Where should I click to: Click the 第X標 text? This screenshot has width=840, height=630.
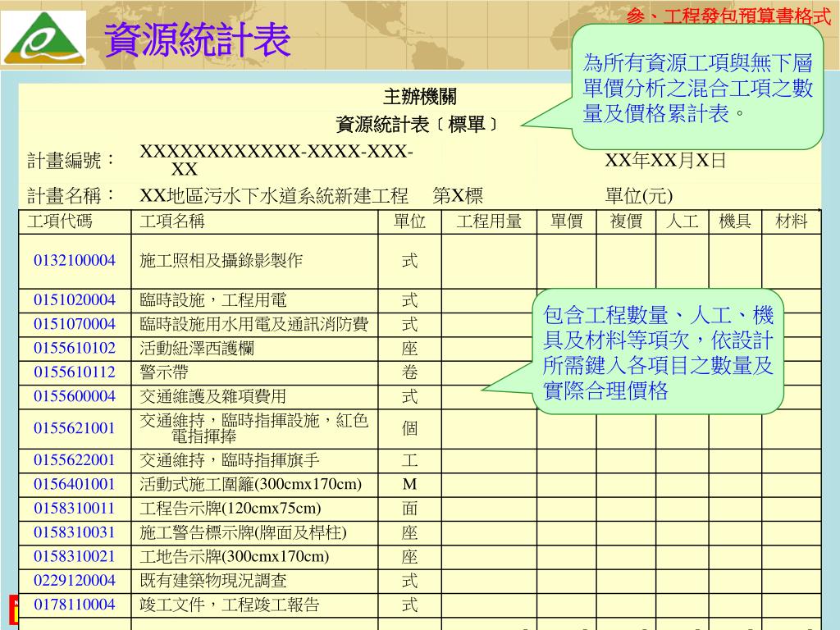click(x=458, y=196)
